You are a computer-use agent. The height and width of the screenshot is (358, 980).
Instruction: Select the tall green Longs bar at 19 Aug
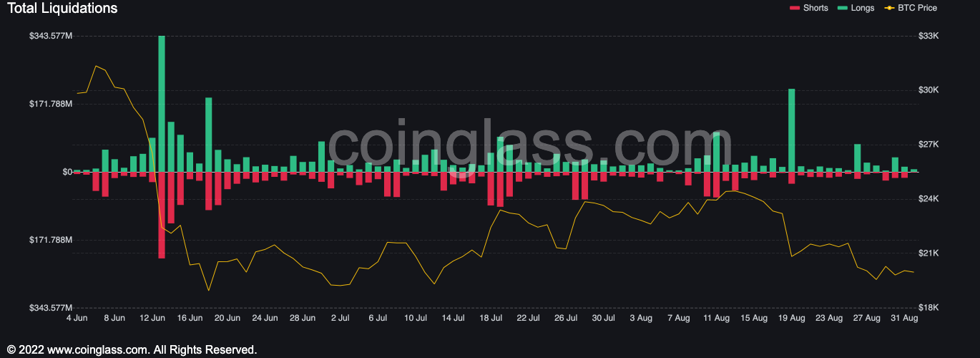(x=791, y=129)
